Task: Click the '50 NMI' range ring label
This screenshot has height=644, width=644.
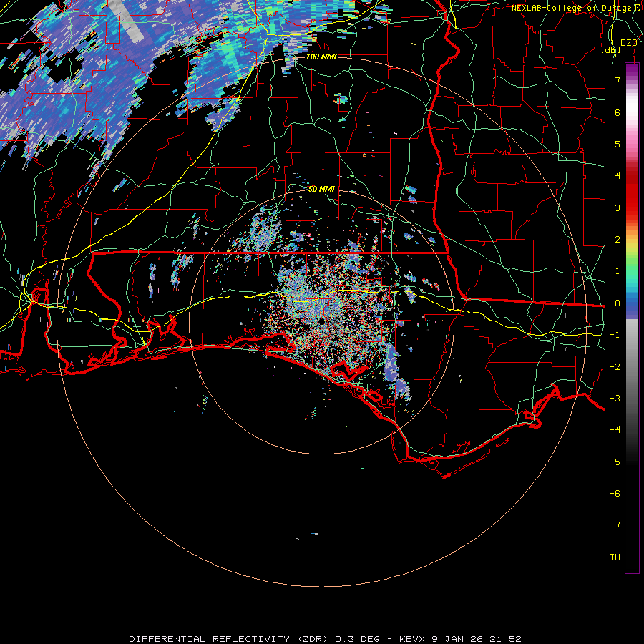Action: point(321,189)
